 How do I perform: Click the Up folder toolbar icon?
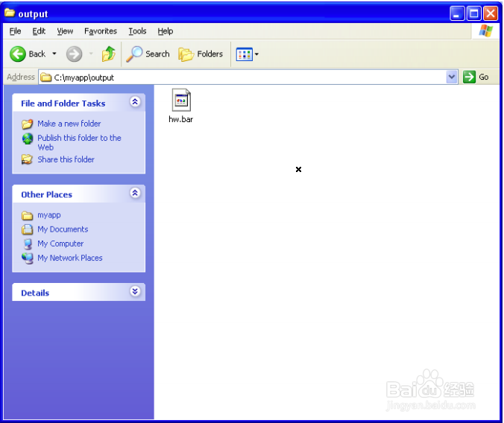pos(108,54)
